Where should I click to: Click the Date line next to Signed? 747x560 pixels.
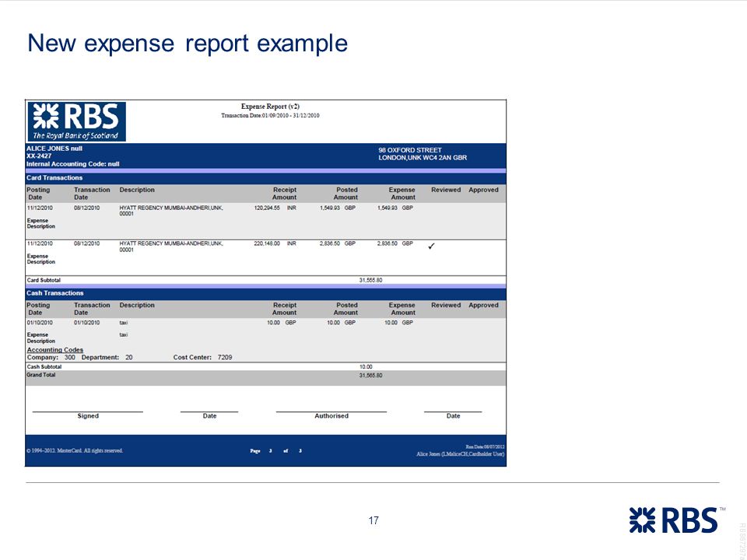pos(209,414)
